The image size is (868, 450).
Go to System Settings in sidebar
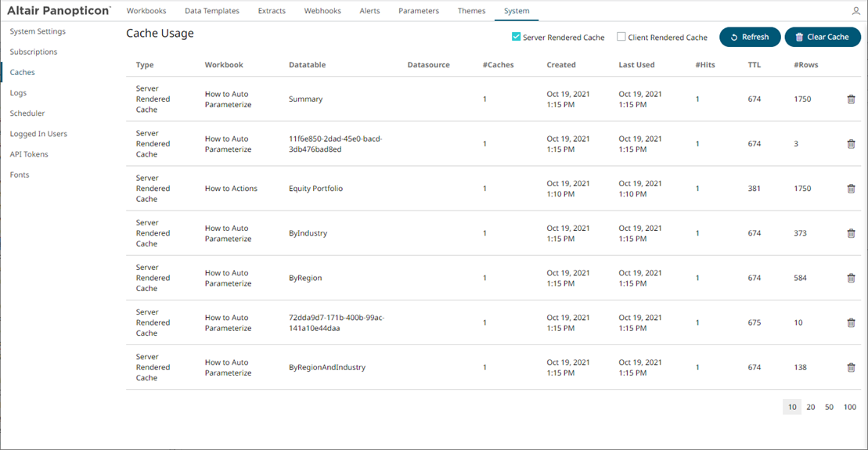coord(38,31)
